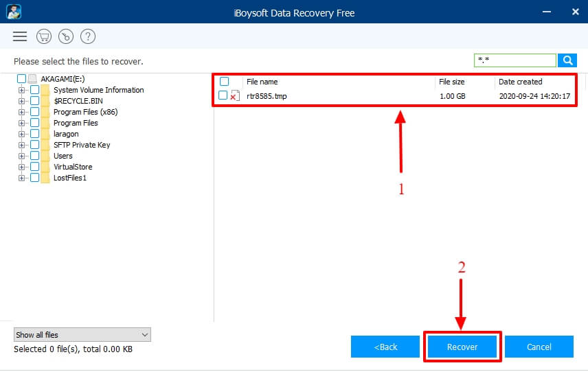The width and height of the screenshot is (588, 372).
Task: Check the Program Files folder checkbox
Action: pyautogui.click(x=34, y=123)
